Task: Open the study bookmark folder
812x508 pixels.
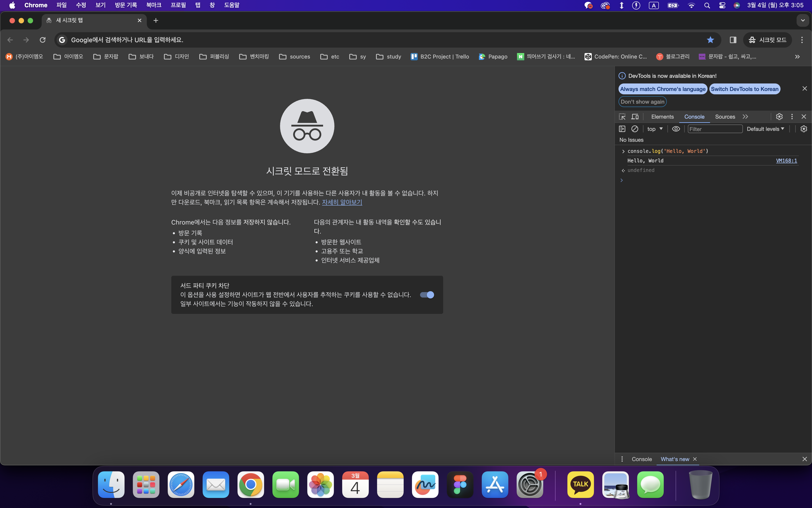Action: [389, 56]
